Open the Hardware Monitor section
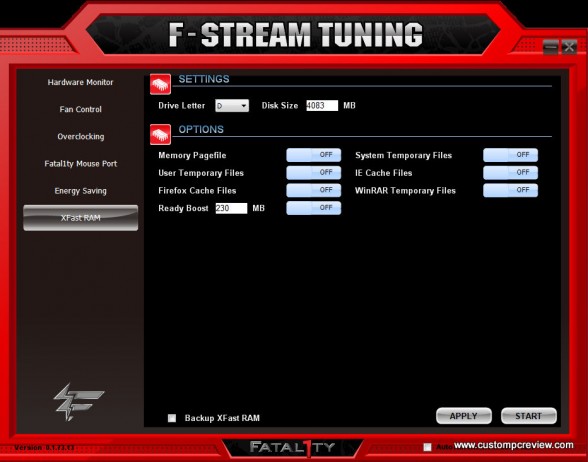588x462 pixels. [x=80, y=82]
